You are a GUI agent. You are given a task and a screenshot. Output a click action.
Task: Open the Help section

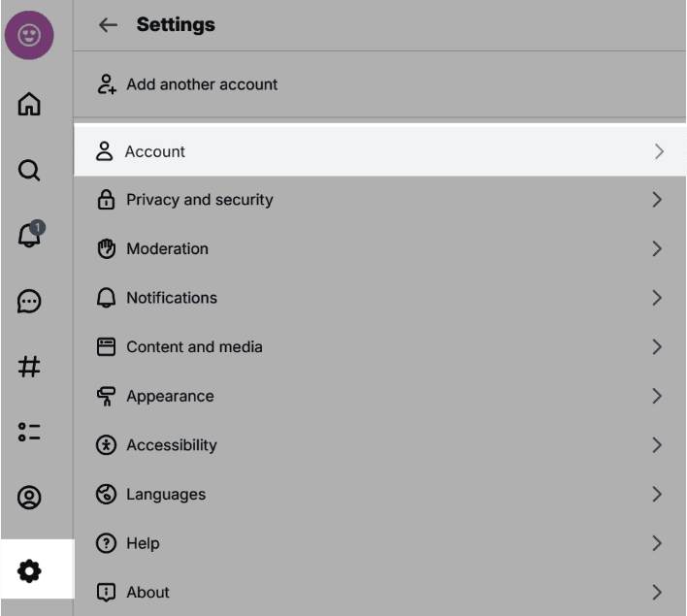pyautogui.click(x=379, y=543)
